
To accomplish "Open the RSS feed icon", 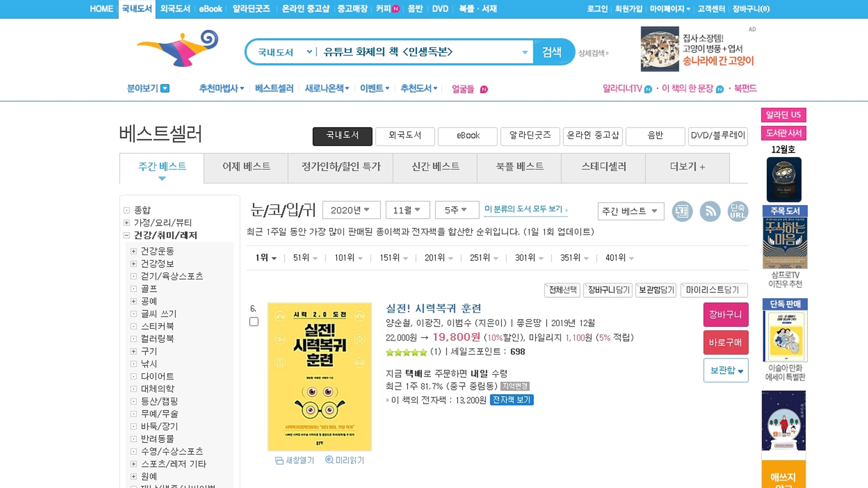I will (x=710, y=211).
